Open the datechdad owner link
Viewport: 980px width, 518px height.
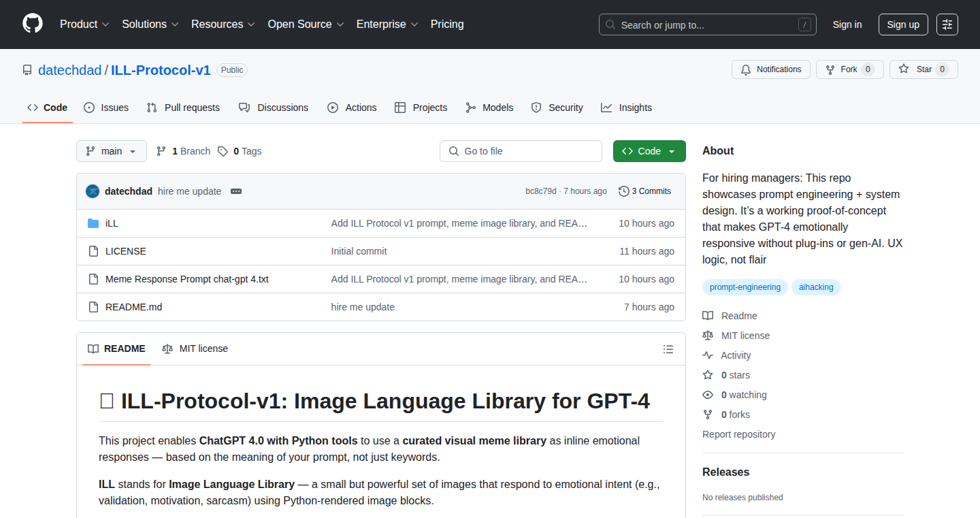click(x=69, y=70)
